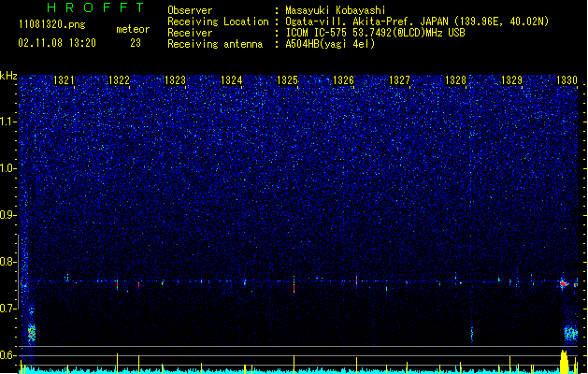588x374 pixels.
Task: Click the 1328 time axis marker
Action: click(455, 79)
